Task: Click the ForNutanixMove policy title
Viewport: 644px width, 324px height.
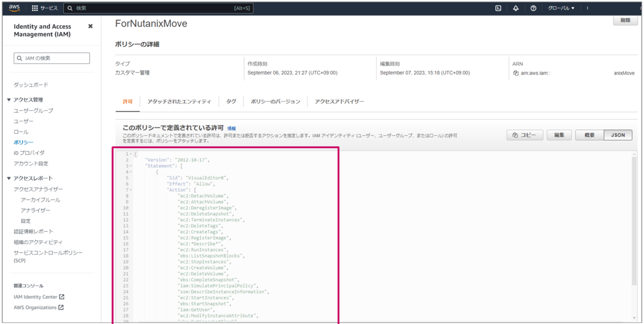Action: click(x=151, y=24)
